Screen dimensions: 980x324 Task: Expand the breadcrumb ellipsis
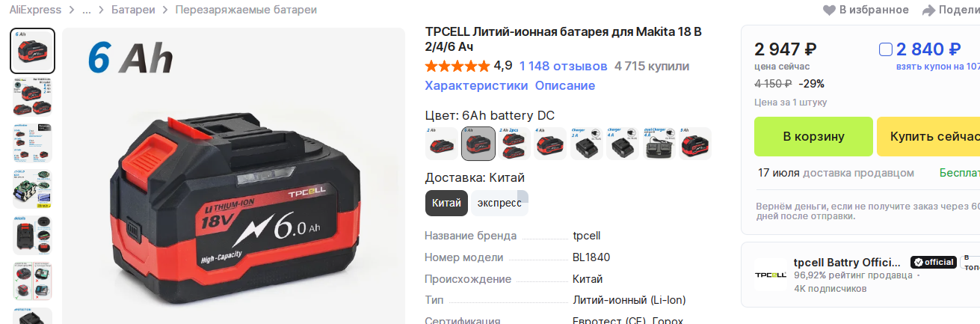(87, 10)
